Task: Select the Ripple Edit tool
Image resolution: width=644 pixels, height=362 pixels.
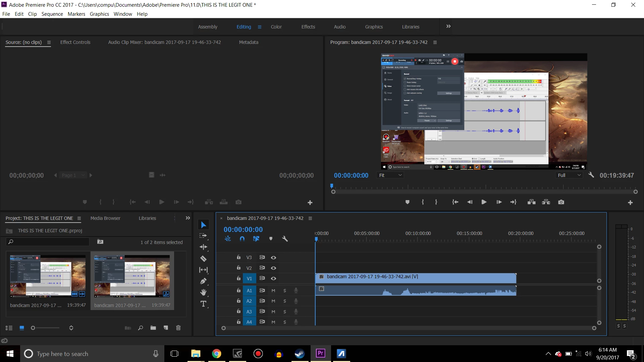Action: click(203, 247)
